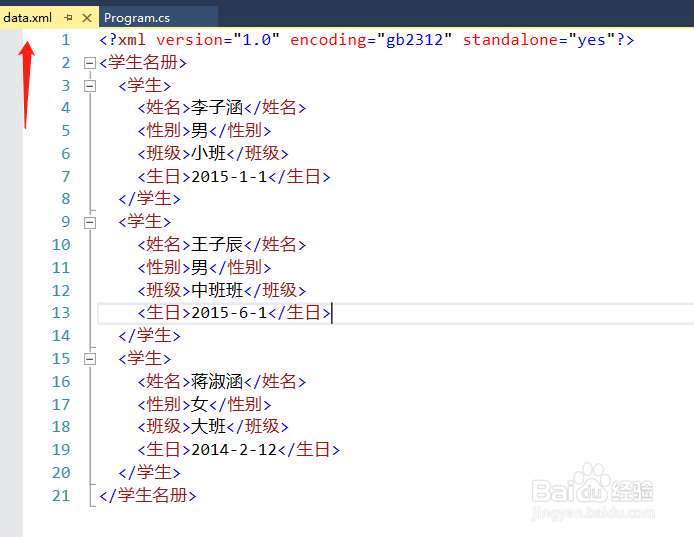Close the data.xml tab
This screenshot has width=694, height=537.
[x=87, y=18]
